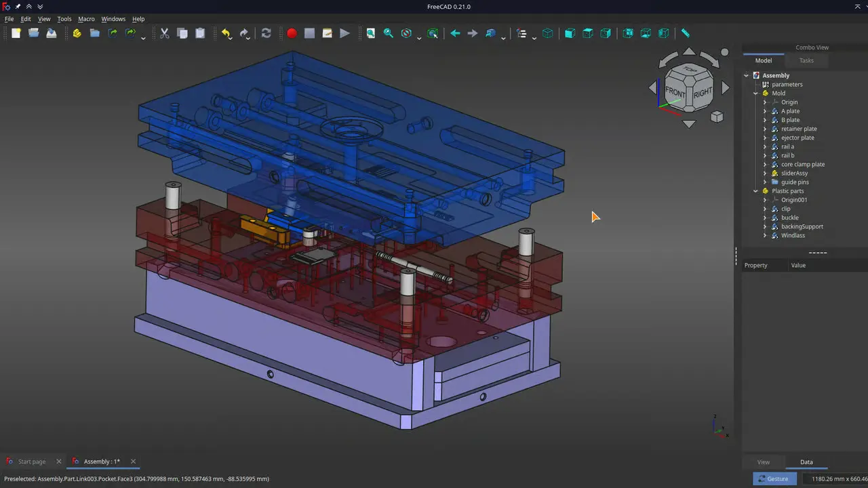Expand the A plate tree item
Image resolution: width=868 pixels, height=488 pixels.
(x=766, y=111)
